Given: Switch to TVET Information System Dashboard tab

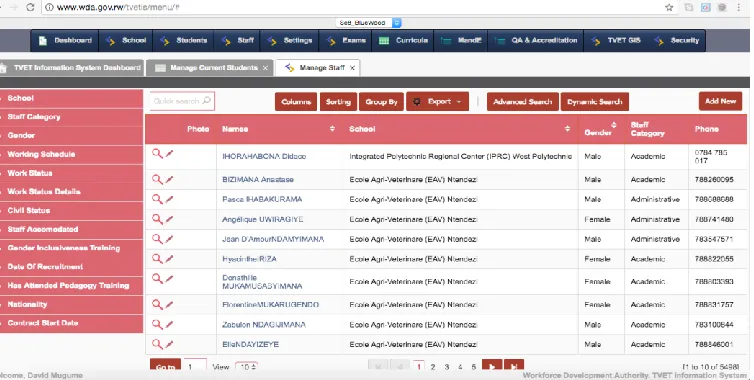Looking at the screenshot, I should [71, 68].
